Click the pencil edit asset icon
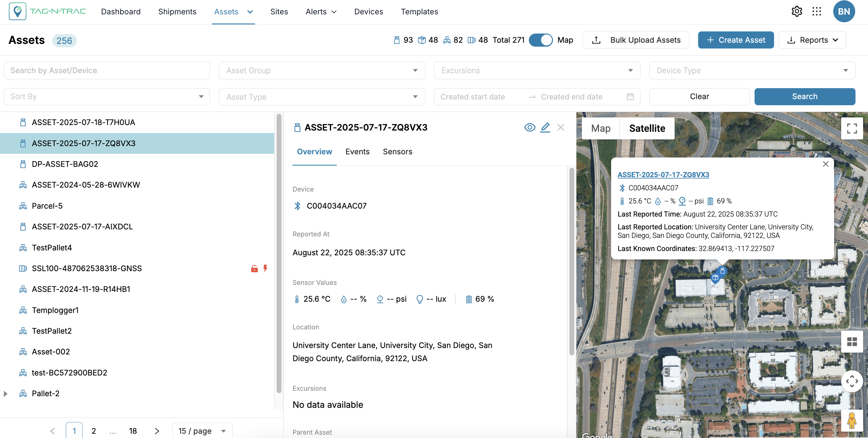The image size is (868, 438). pyautogui.click(x=545, y=127)
